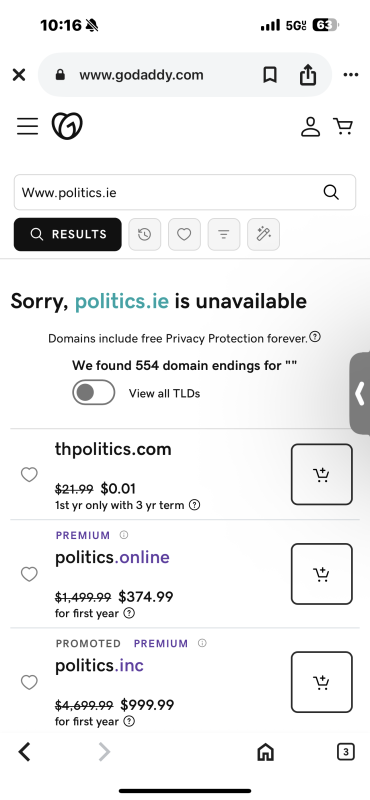Favorite thpolitics.com with the heart
Image resolution: width=370 pixels, height=800 pixels.
tap(29, 474)
